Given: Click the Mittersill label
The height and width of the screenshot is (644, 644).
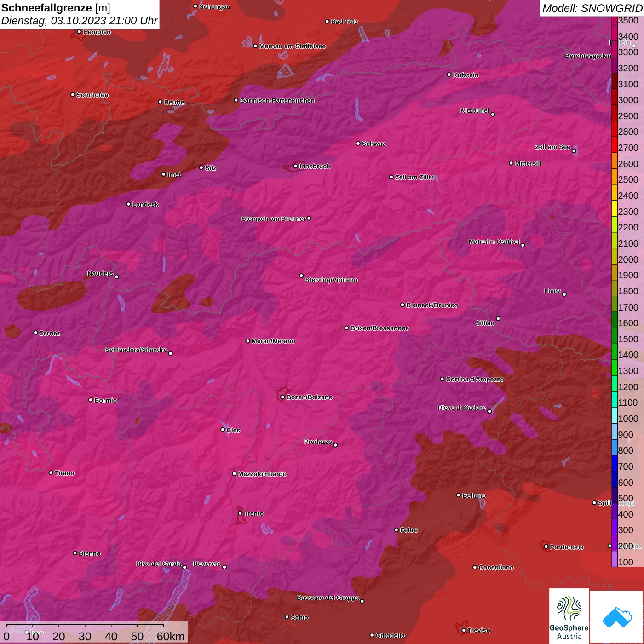Looking at the screenshot, I should (x=528, y=163).
